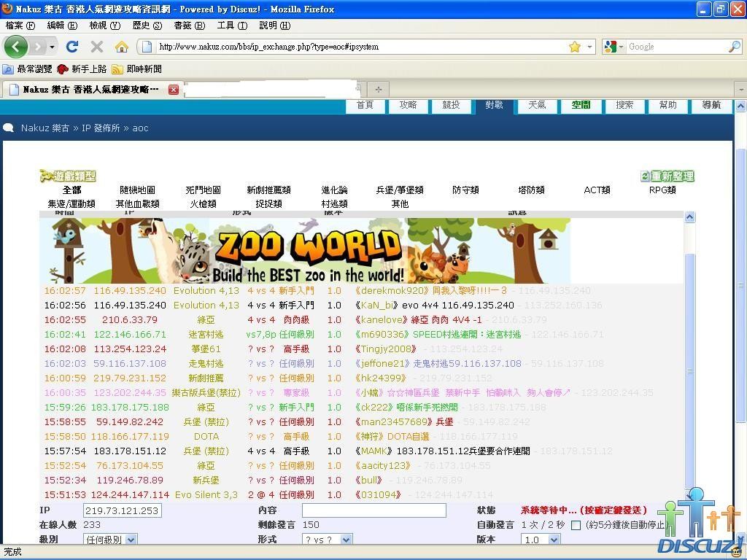Select the 全部 game type
The image size is (747, 560).
(x=72, y=190)
